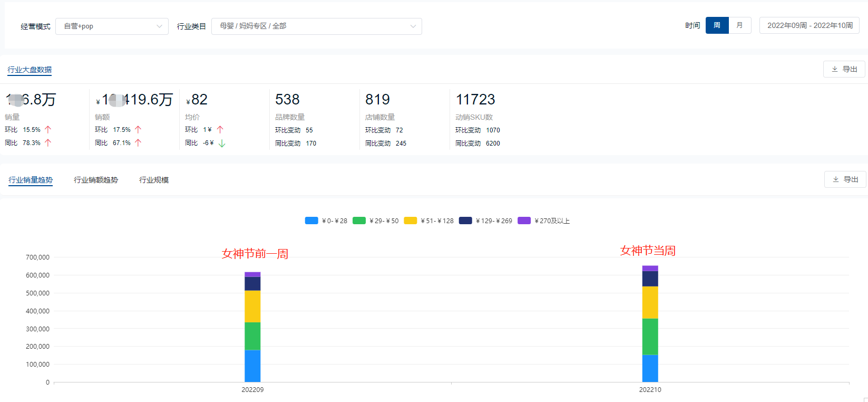
Task: Click the 行业大盘数据 tab
Action: click(x=30, y=70)
